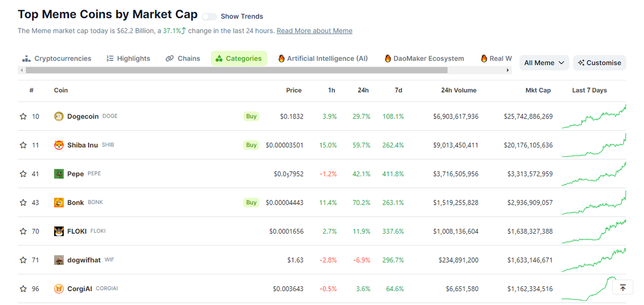Click the Bonk coin logo

pyautogui.click(x=59, y=203)
